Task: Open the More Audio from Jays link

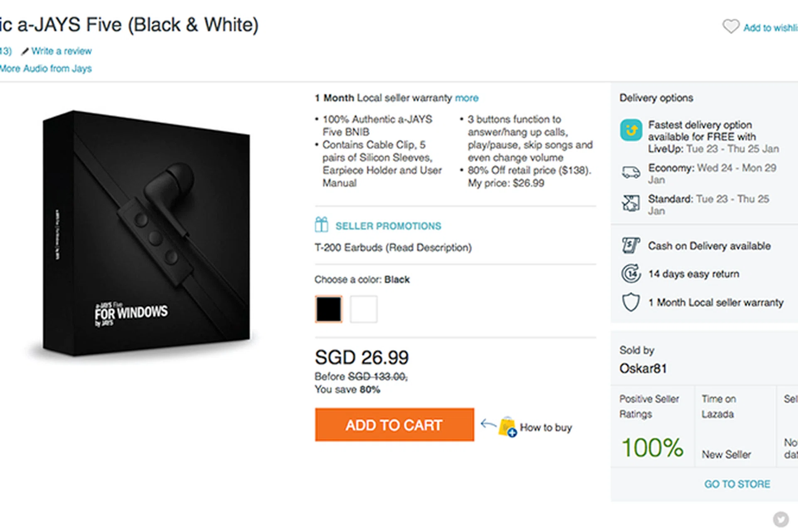Action: click(46, 69)
